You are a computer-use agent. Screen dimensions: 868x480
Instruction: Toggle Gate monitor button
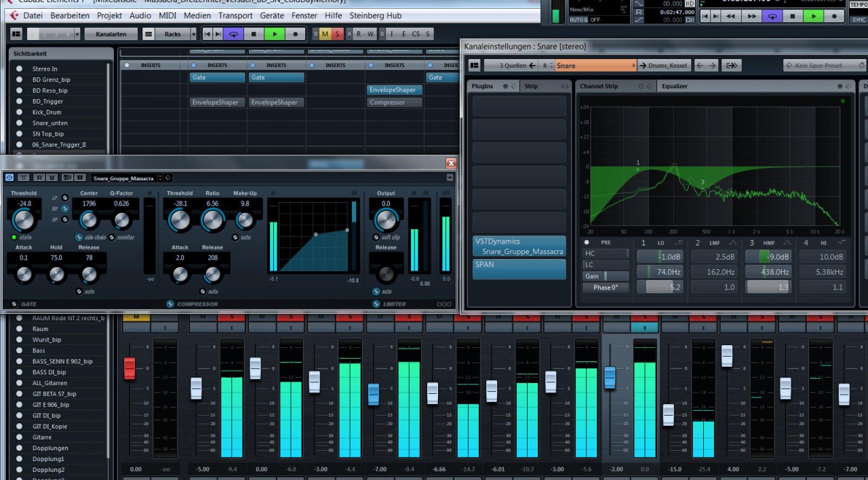point(111,237)
